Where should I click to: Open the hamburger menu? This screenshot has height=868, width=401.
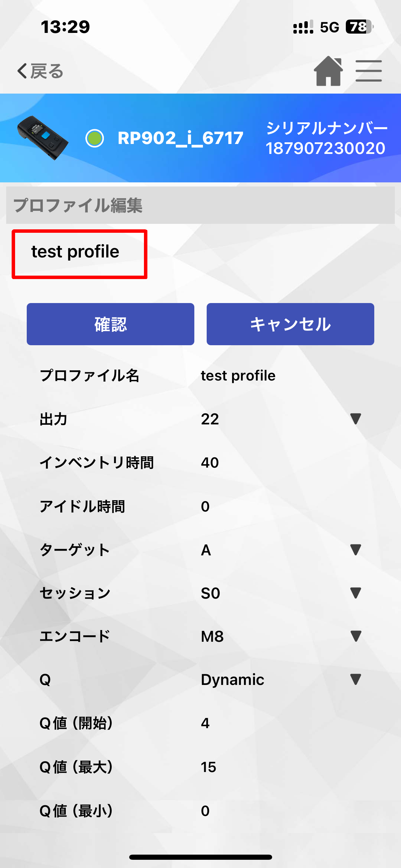tap(368, 71)
